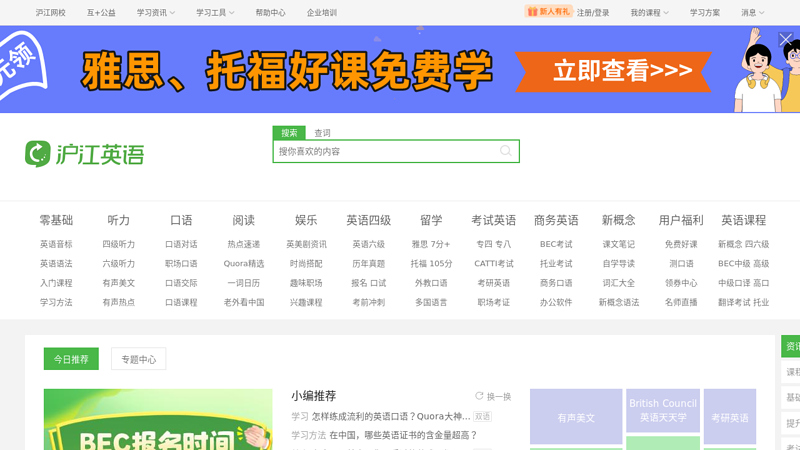The width and height of the screenshot is (800, 450).
Task: Open the 英语课程 category heading
Action: click(x=743, y=220)
